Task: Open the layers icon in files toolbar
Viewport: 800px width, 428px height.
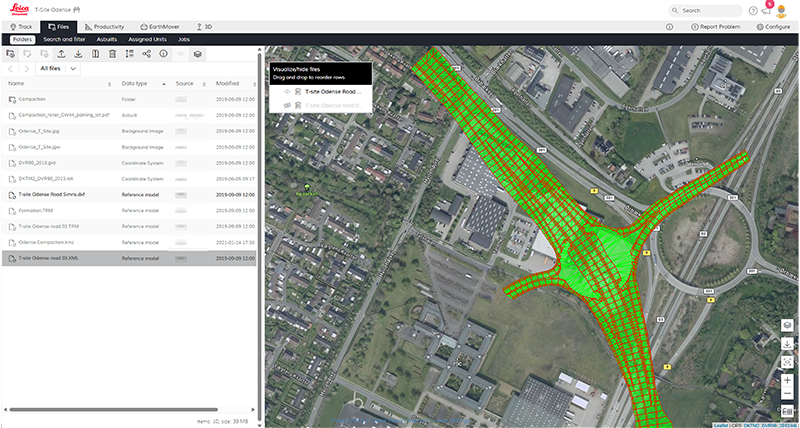Action: (198, 53)
